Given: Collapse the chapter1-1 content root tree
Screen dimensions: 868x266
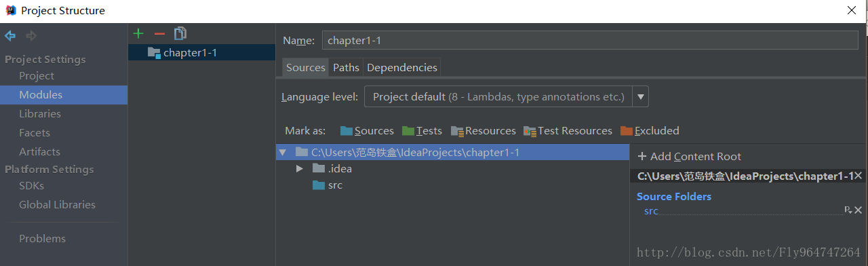Looking at the screenshot, I should point(283,153).
